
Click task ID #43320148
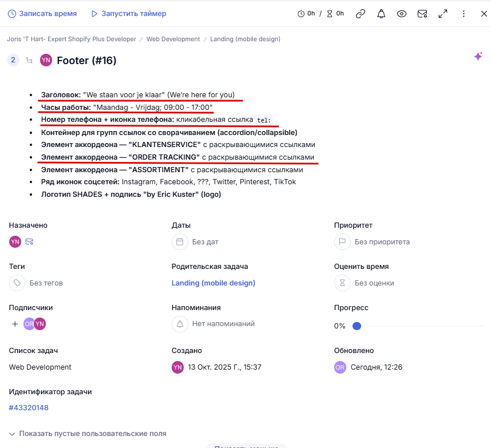click(x=29, y=408)
